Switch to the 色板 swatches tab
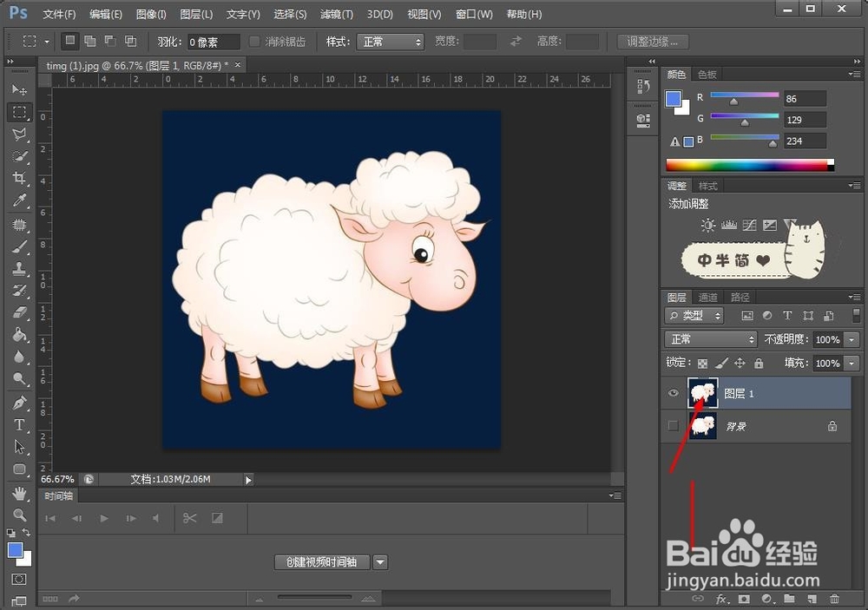The height and width of the screenshot is (610, 868). coord(707,74)
